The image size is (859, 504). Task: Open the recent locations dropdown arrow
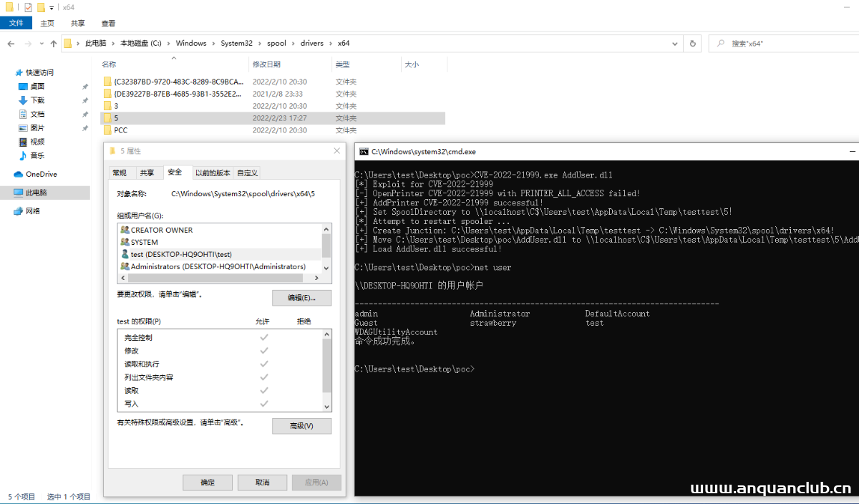(x=40, y=44)
